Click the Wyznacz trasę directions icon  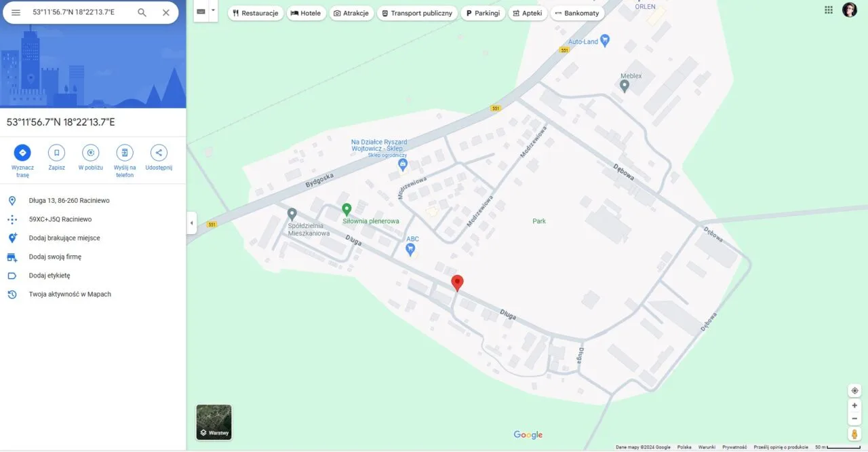click(x=22, y=153)
